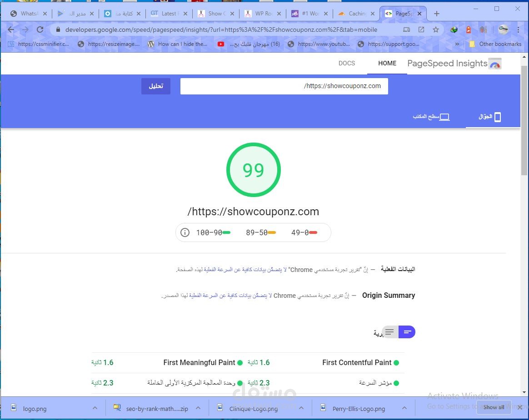This screenshot has width=529, height=420.
Task: Click First Meaningful Paint metric label
Action: [199, 363]
